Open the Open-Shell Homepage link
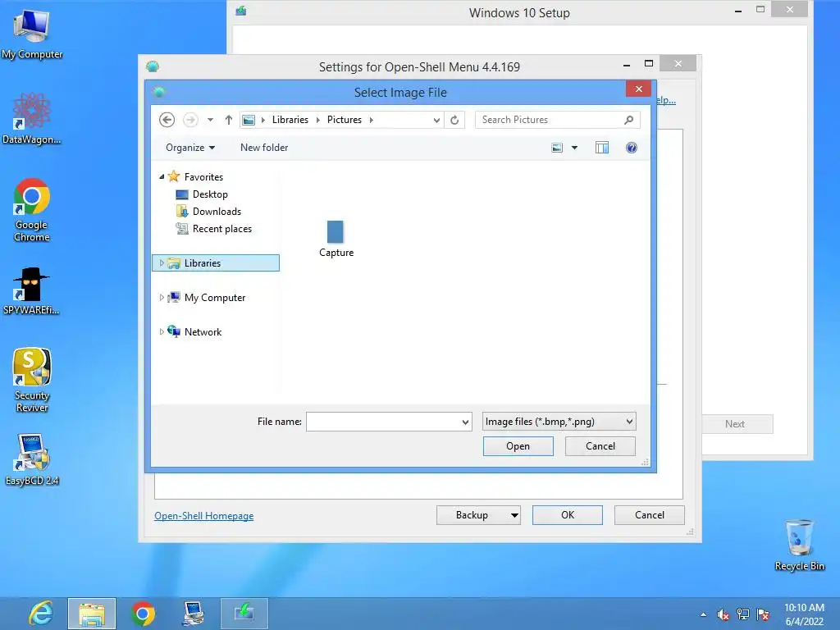This screenshot has height=630, width=840. tap(204, 516)
